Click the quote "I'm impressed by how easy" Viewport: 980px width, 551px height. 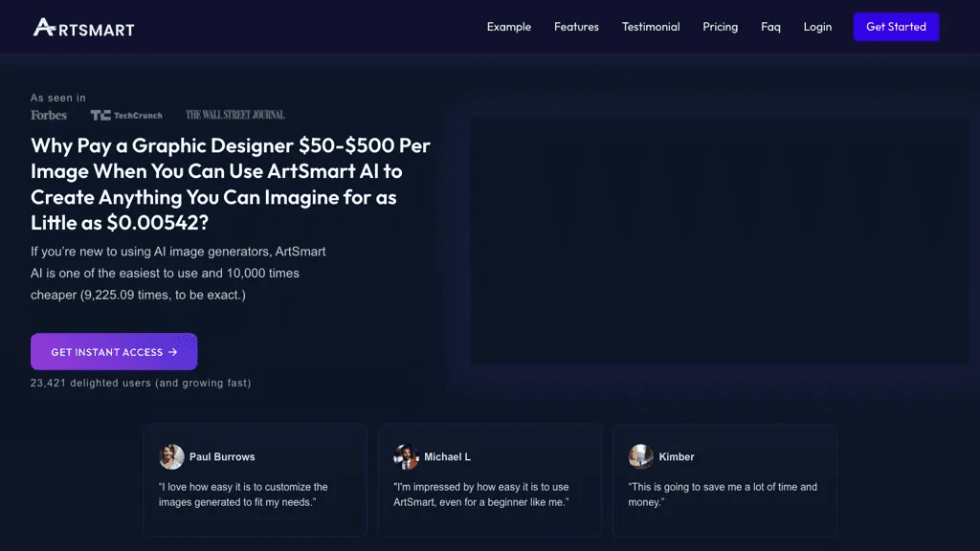pos(481,495)
